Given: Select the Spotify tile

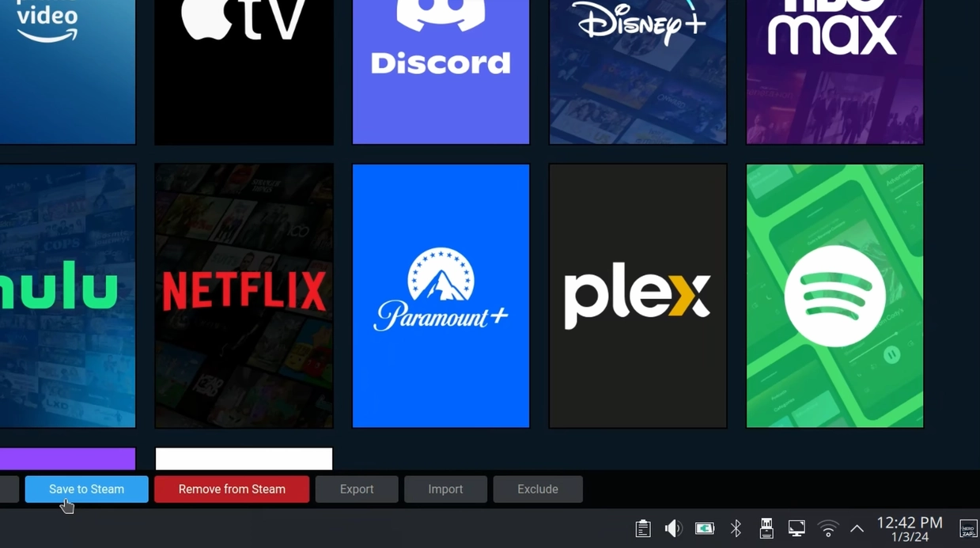Looking at the screenshot, I should 834,296.
